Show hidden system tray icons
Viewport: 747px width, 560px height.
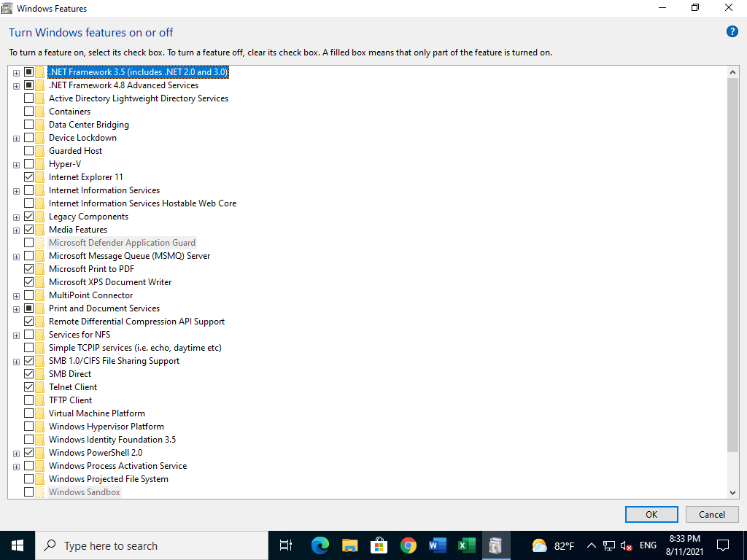pyautogui.click(x=591, y=545)
